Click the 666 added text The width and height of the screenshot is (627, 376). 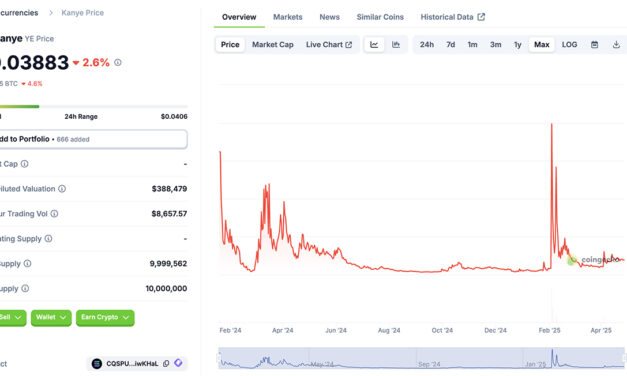click(x=73, y=140)
